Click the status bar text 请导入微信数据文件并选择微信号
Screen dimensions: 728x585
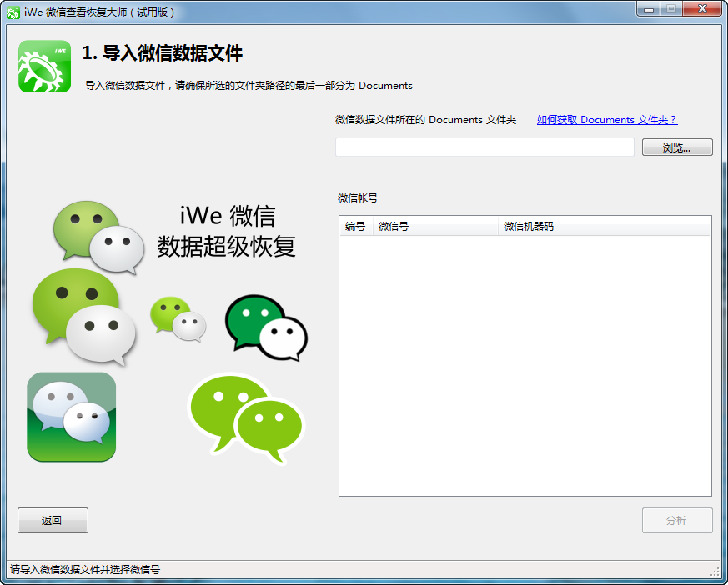85,569
